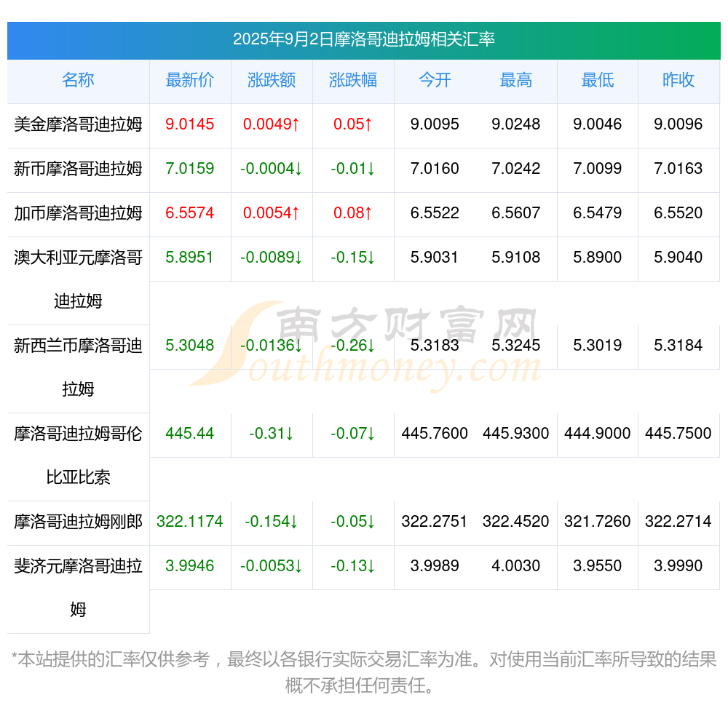Click latest price 5.8951

190,257
